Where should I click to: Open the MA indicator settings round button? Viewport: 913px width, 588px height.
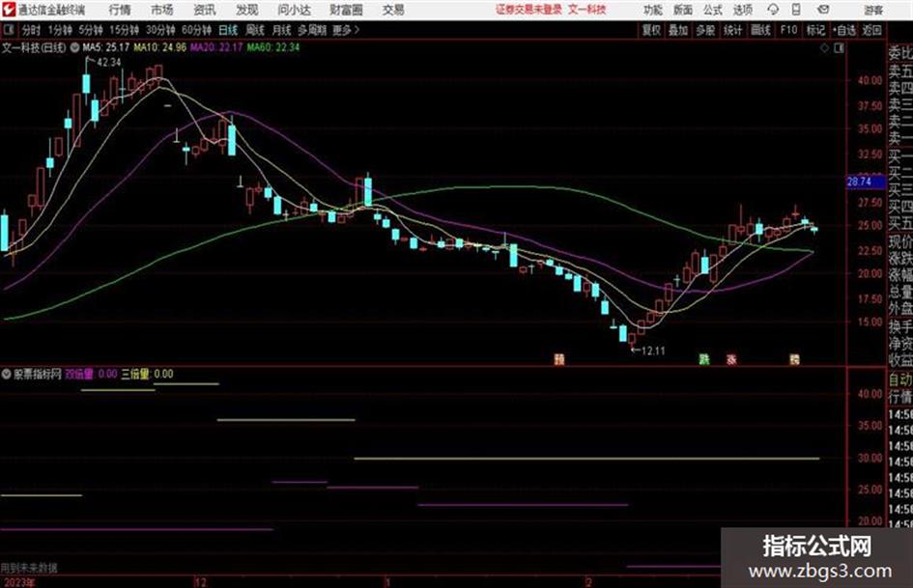(74, 47)
